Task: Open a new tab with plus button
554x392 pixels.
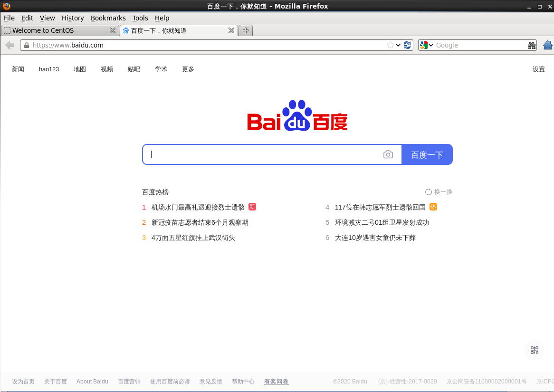Action: tap(246, 30)
